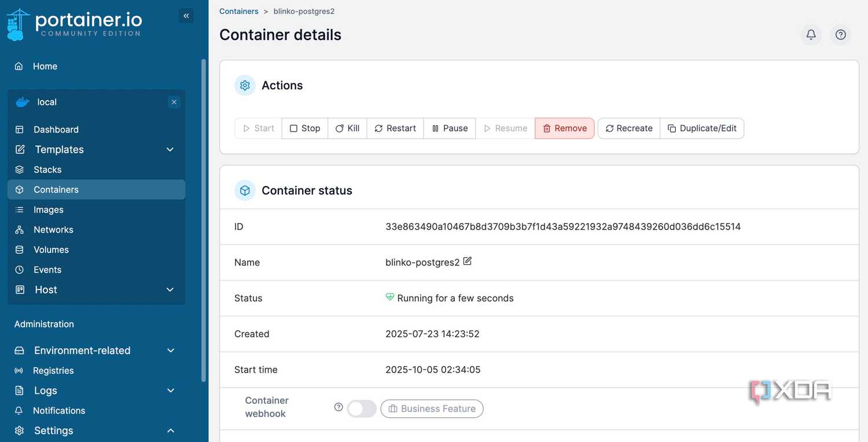Toggle the Container webhook switch
The height and width of the screenshot is (442, 868).
[362, 408]
